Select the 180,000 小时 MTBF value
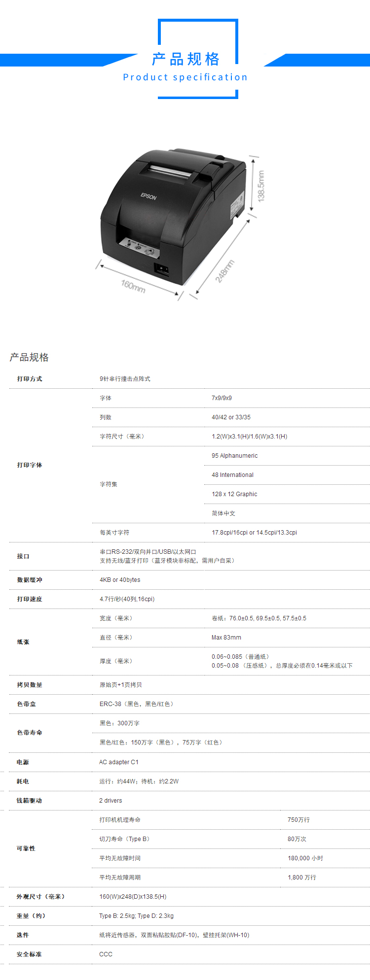Viewport: 370px width, 980px height. pos(305,858)
